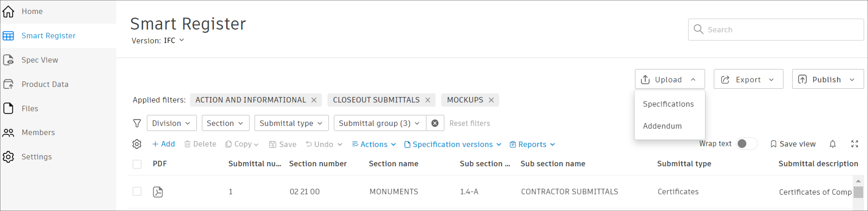Expand table to fullscreen view
The width and height of the screenshot is (868, 211).
[x=854, y=144]
